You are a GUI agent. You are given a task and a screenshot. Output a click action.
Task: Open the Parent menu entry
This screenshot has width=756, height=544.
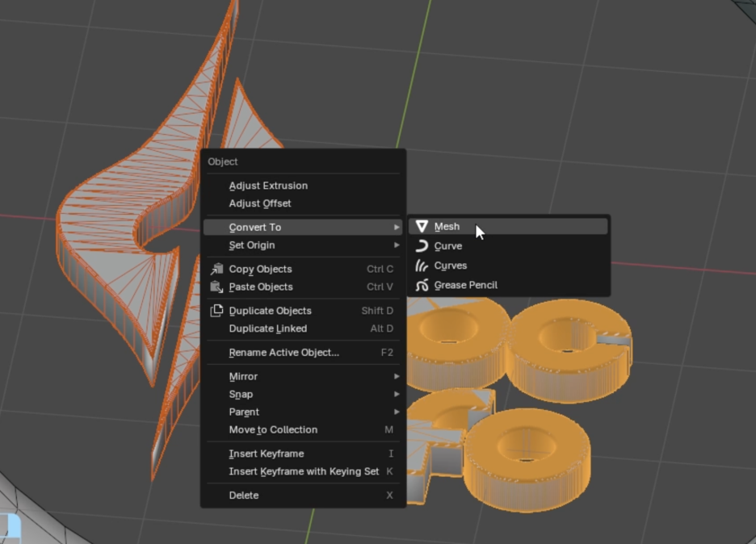point(303,412)
